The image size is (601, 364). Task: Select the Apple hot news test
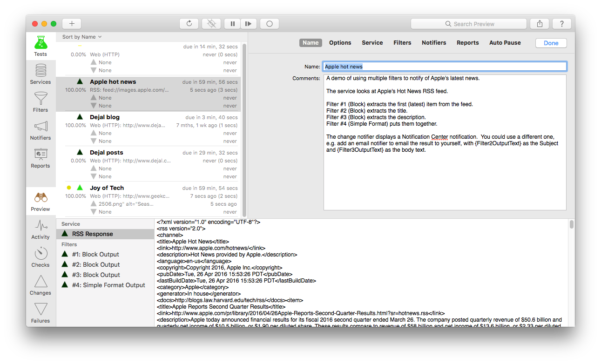(x=149, y=94)
